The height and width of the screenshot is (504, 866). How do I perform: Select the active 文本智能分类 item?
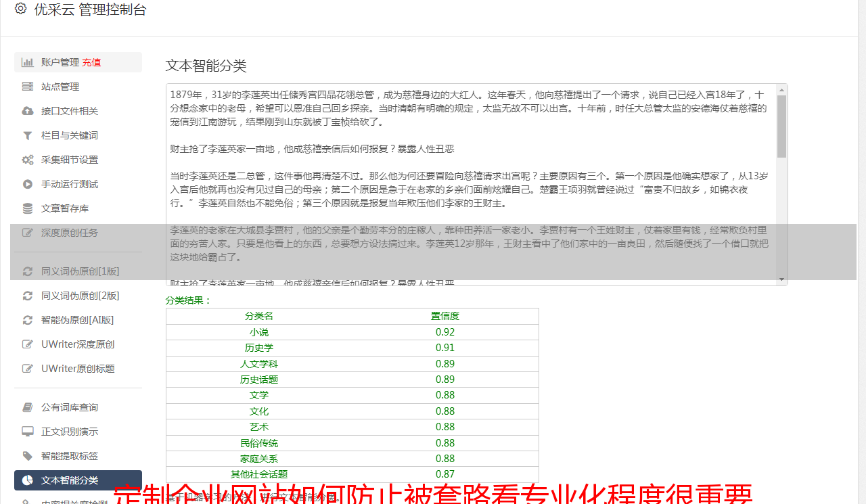pyautogui.click(x=78, y=480)
